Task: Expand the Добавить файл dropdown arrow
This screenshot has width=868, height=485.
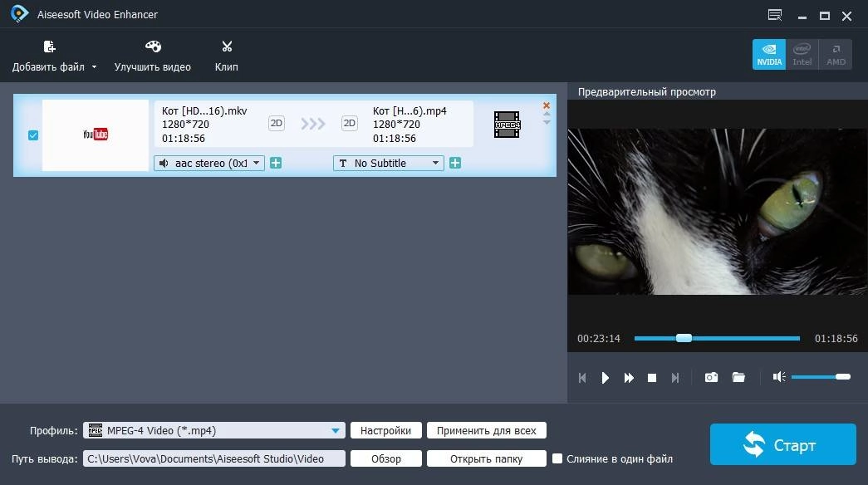Action: coord(94,67)
